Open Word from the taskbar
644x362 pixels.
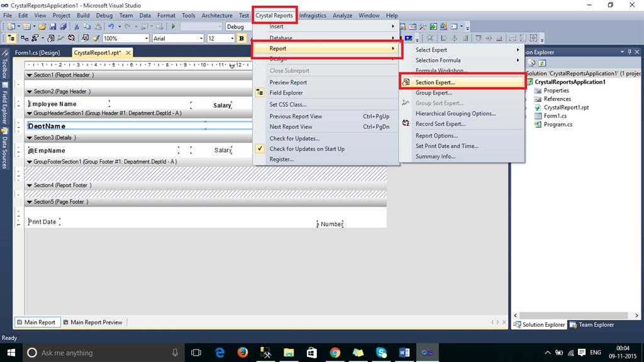click(404, 353)
